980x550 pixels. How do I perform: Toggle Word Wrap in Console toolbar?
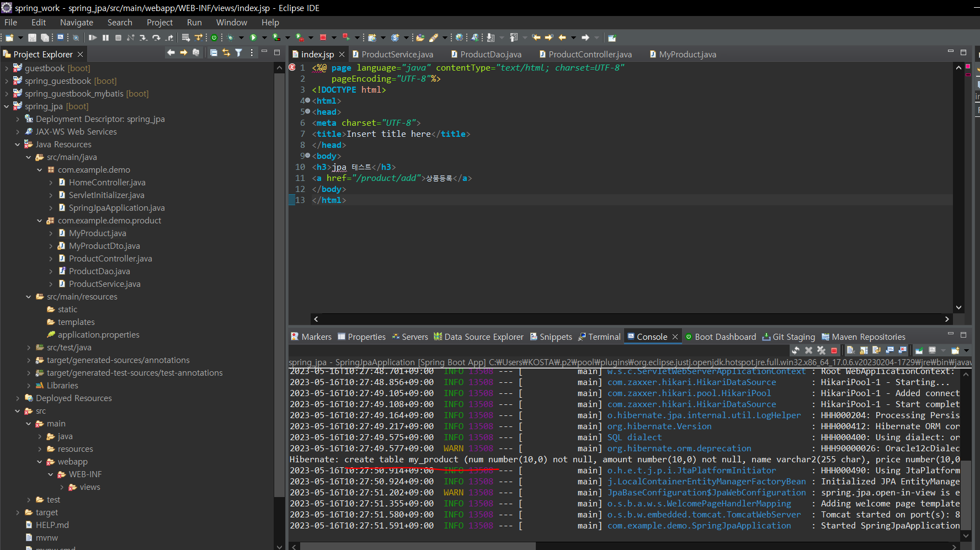pyautogui.click(x=876, y=350)
